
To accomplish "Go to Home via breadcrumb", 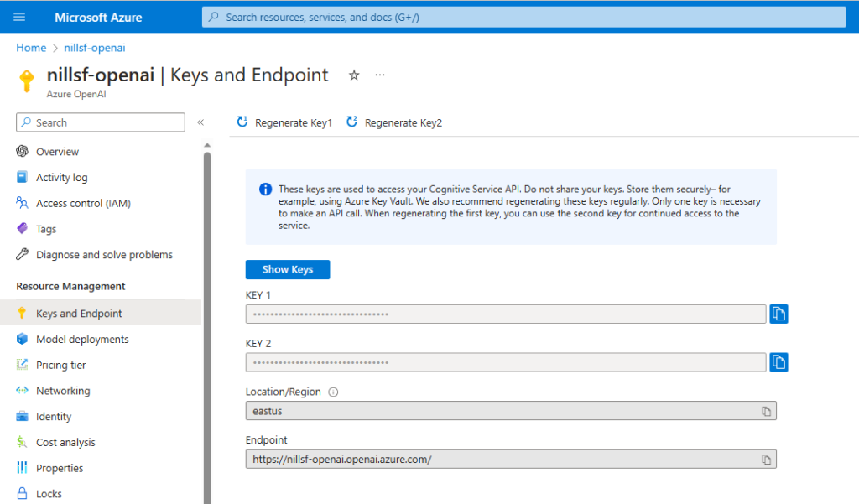I will pyautogui.click(x=31, y=48).
